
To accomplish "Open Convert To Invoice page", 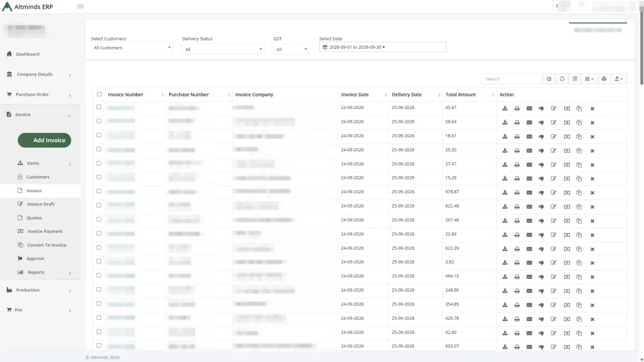I will pyautogui.click(x=46, y=245).
